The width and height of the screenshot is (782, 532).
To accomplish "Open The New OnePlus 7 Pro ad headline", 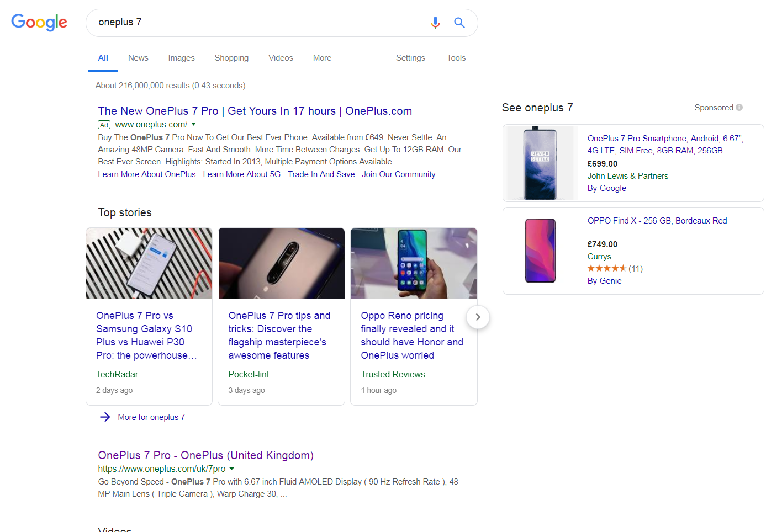I will pos(255,111).
